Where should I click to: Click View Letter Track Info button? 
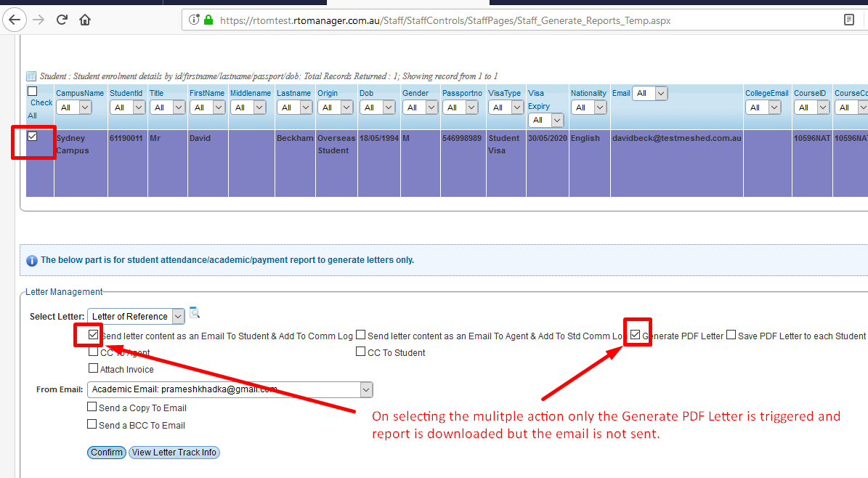tap(174, 452)
